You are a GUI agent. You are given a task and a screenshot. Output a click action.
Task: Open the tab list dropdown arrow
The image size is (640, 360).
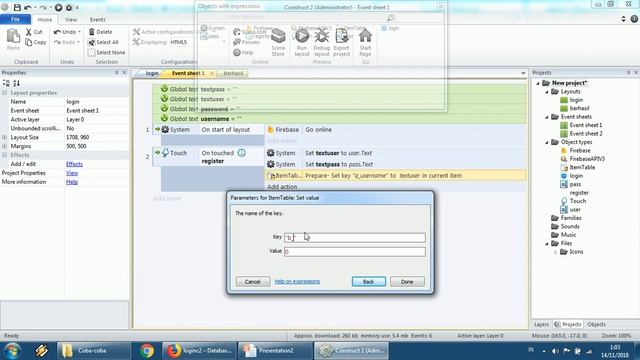point(523,73)
